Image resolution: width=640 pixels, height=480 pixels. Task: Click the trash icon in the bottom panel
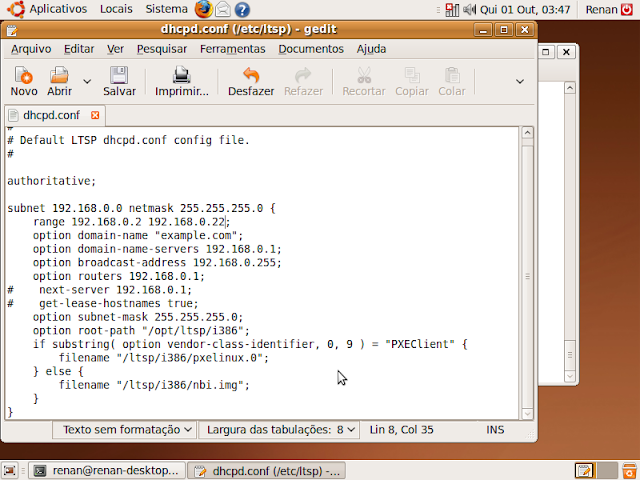pos(629,471)
